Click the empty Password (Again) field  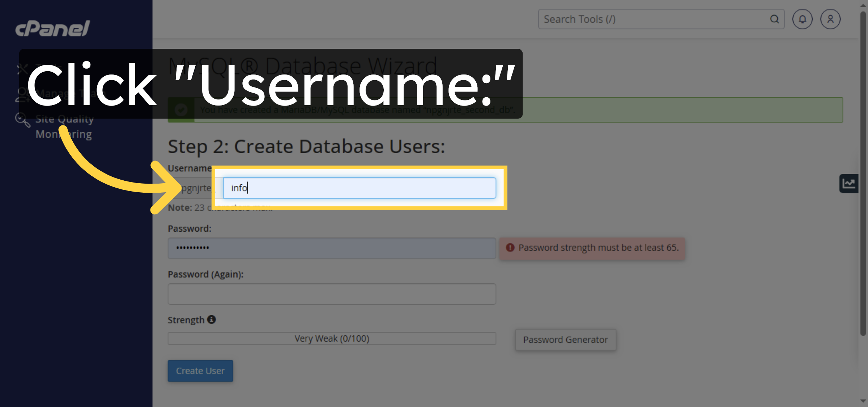[x=331, y=294]
